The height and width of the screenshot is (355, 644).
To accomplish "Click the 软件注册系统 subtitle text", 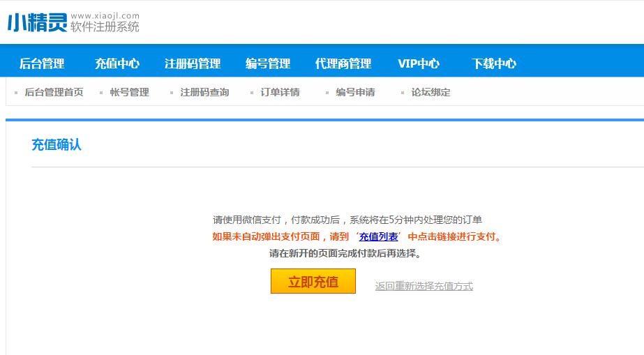I will pos(105,27).
